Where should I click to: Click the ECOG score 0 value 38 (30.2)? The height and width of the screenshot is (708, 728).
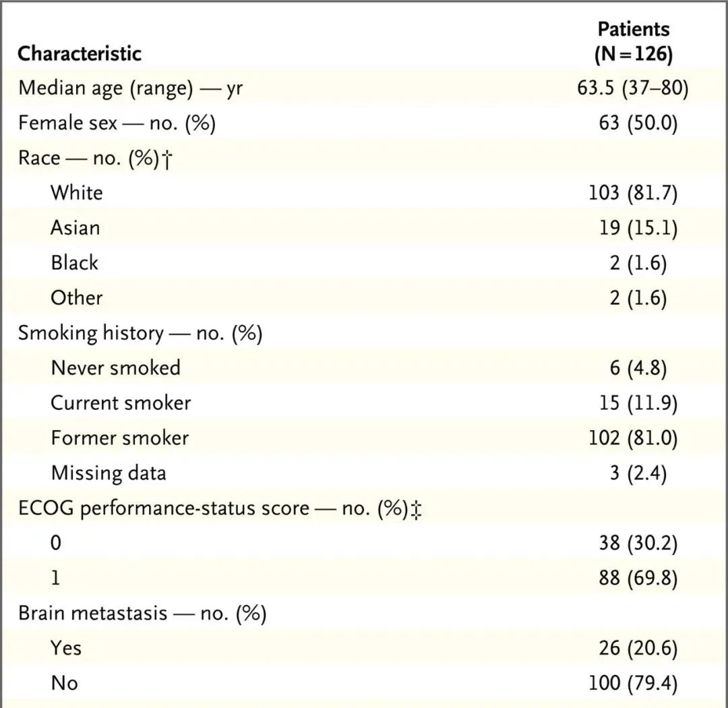click(x=638, y=543)
